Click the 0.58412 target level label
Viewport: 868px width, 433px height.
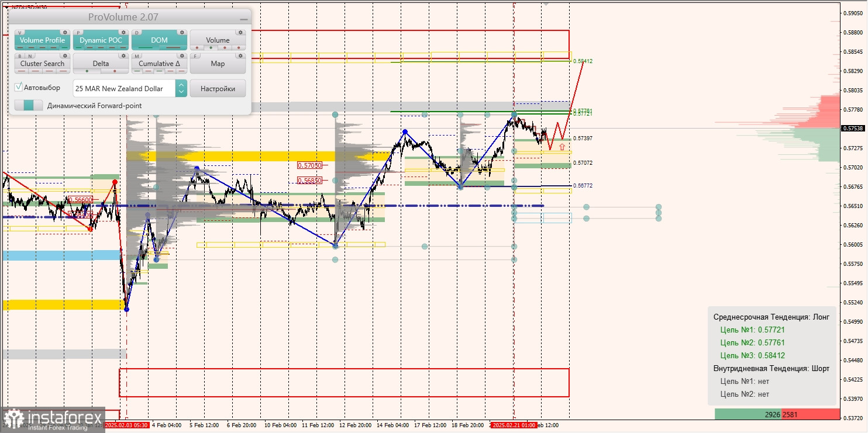(x=583, y=61)
